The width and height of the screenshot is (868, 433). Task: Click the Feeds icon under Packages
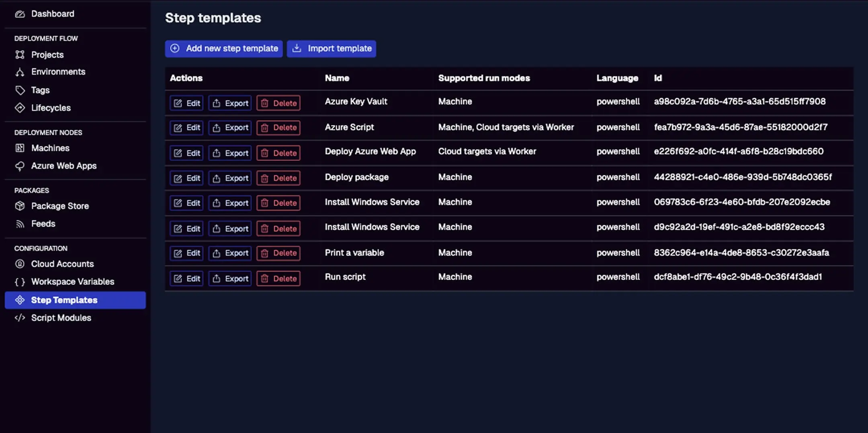coord(20,224)
